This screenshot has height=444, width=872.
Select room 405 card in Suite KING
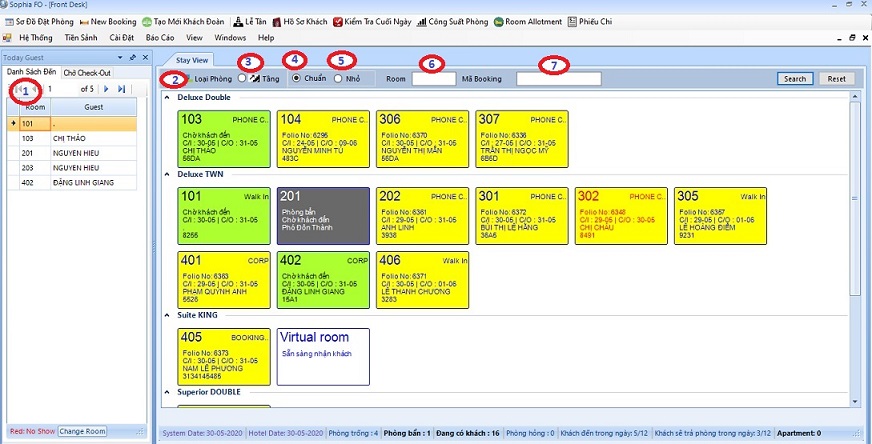point(224,357)
